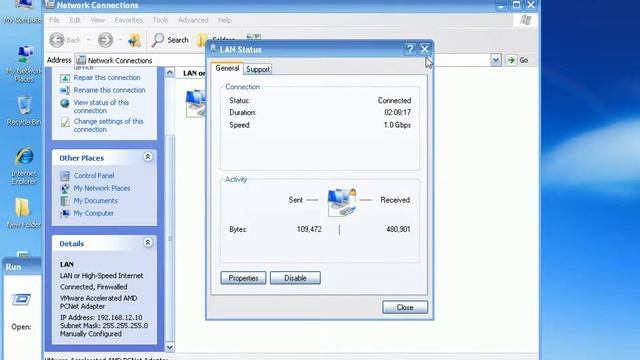Image resolution: width=640 pixels, height=360 pixels.
Task: Click Repair this connection link
Action: point(107,78)
